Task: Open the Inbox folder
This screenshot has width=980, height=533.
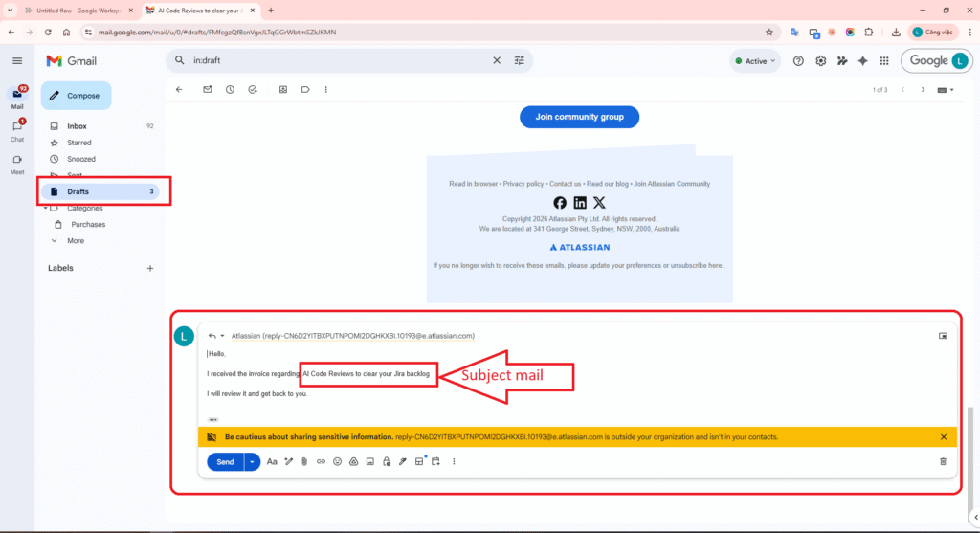Action: coord(77,126)
